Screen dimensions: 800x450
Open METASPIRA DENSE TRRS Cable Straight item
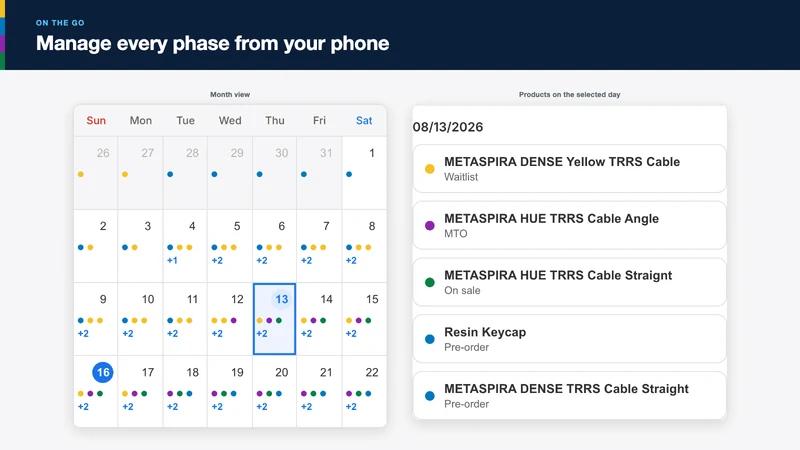tap(569, 395)
